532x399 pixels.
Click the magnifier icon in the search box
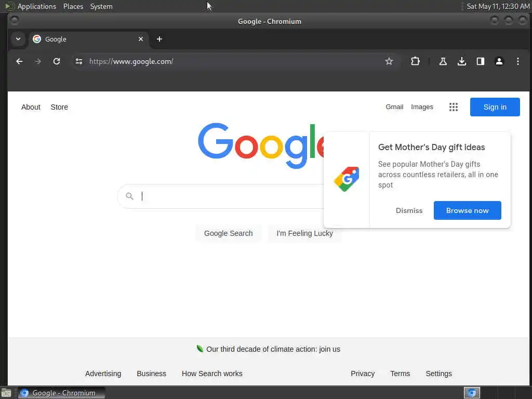pyautogui.click(x=129, y=196)
